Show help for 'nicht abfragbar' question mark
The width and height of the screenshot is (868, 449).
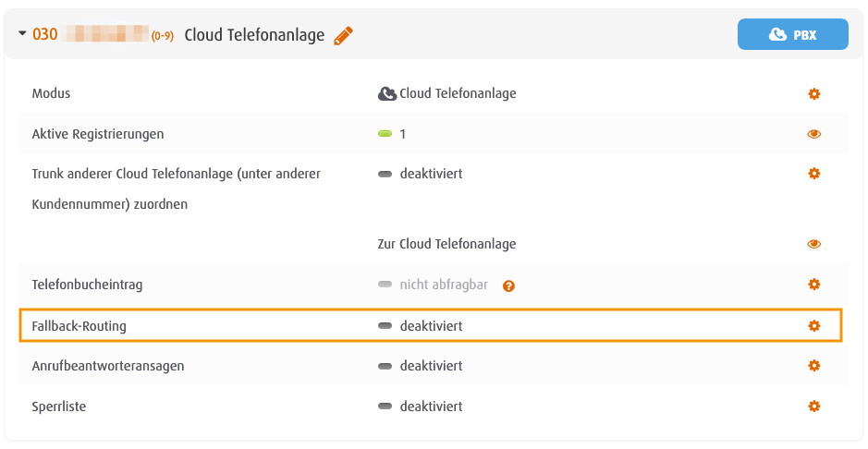[508, 285]
